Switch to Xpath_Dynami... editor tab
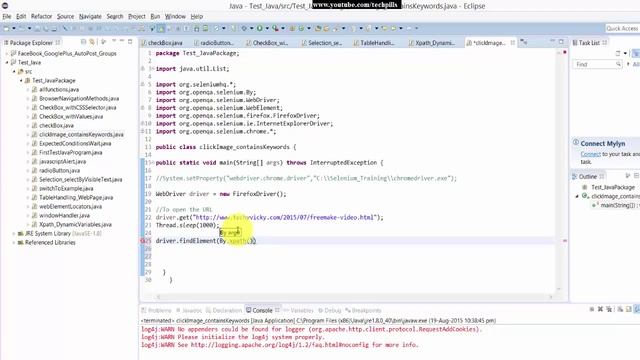 pyautogui.click(x=432, y=43)
